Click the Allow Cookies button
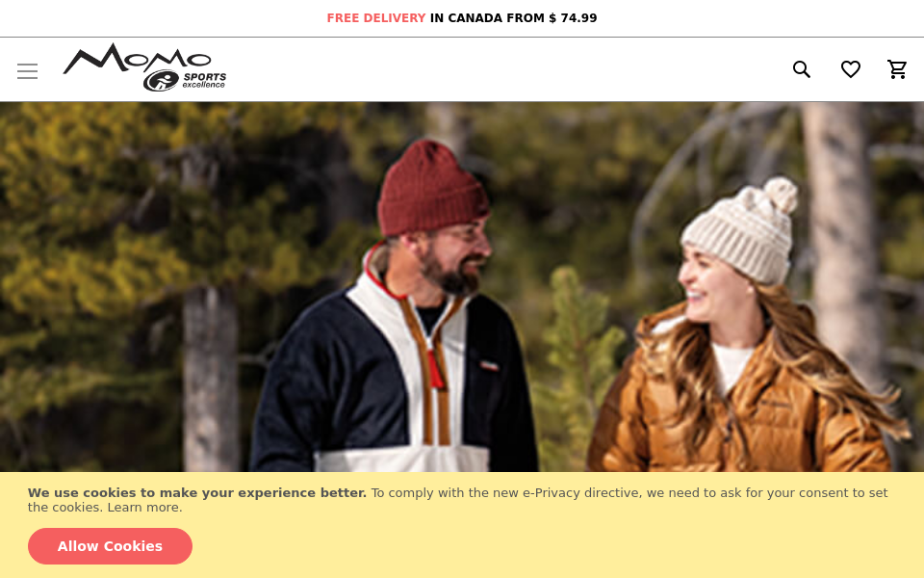 coord(110,546)
